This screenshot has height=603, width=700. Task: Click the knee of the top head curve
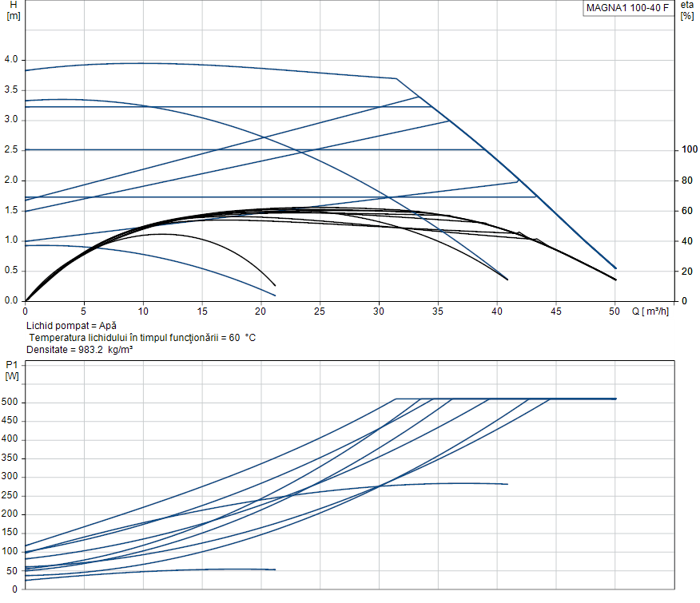[396, 78]
